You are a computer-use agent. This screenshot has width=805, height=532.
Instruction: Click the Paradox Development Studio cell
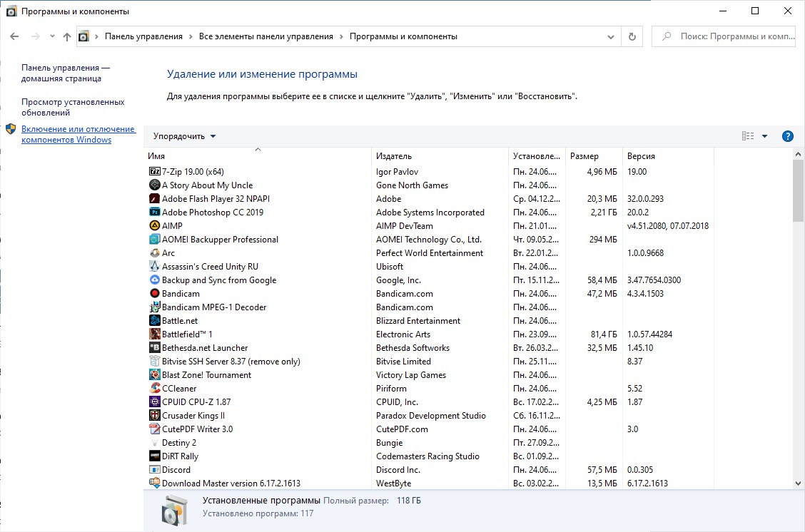pyautogui.click(x=431, y=415)
